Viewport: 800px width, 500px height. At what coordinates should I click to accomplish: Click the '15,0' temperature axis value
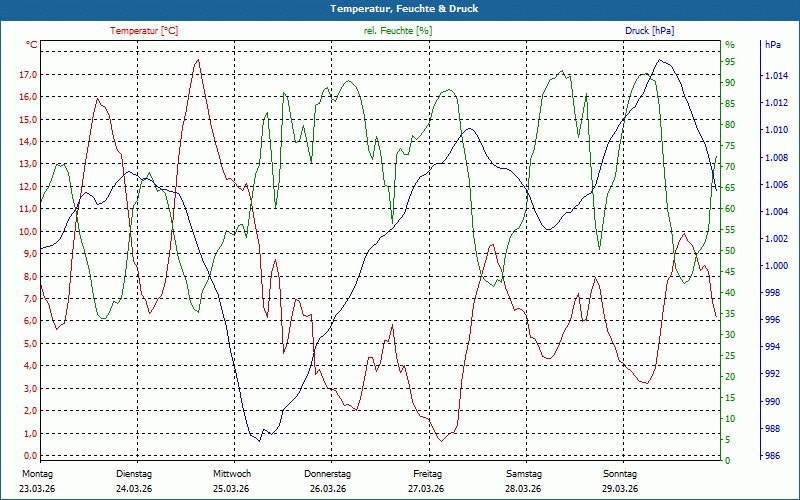pos(28,119)
